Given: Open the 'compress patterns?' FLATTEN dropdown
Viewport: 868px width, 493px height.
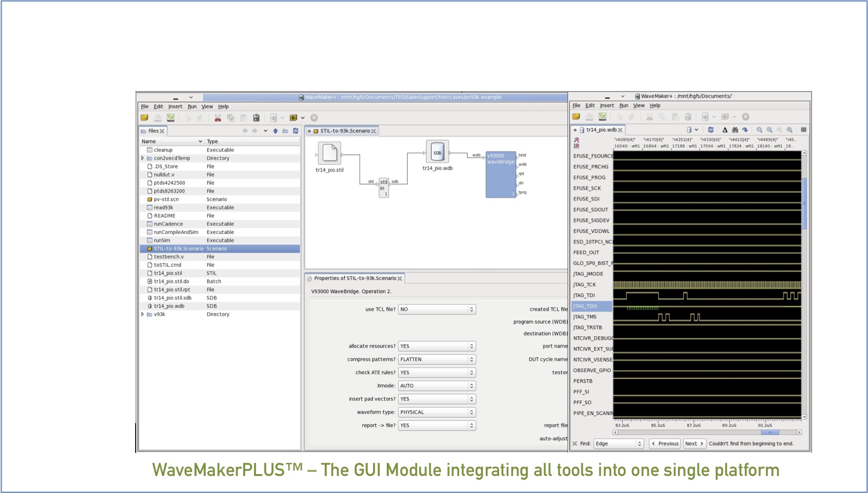Looking at the screenshot, I should pos(437,359).
